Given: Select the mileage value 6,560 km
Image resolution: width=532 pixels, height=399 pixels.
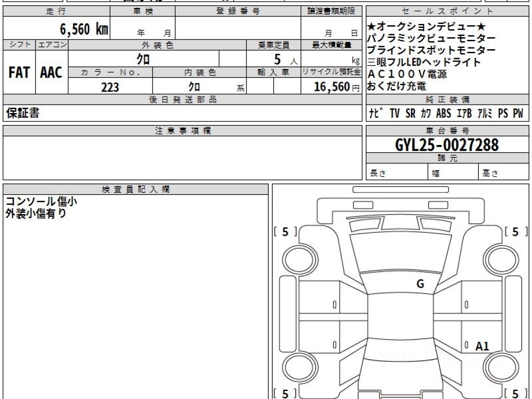Looking at the screenshot, I should tap(84, 29).
